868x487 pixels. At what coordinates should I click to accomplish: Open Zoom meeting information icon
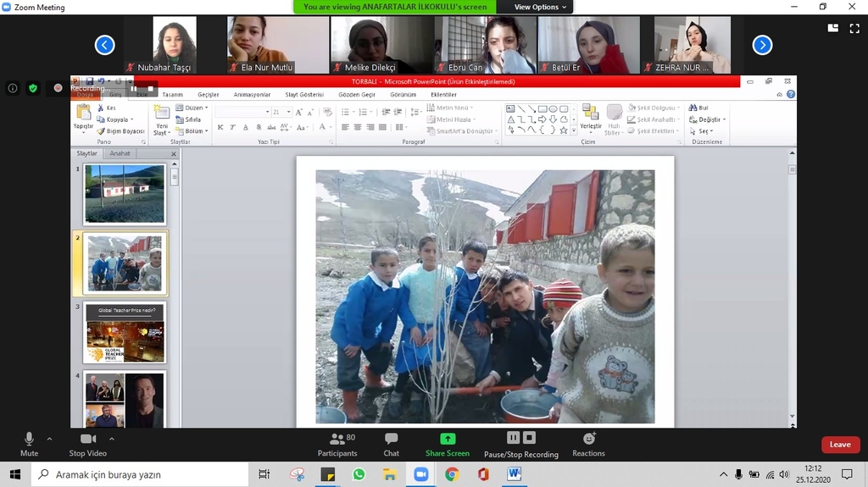tap(13, 88)
